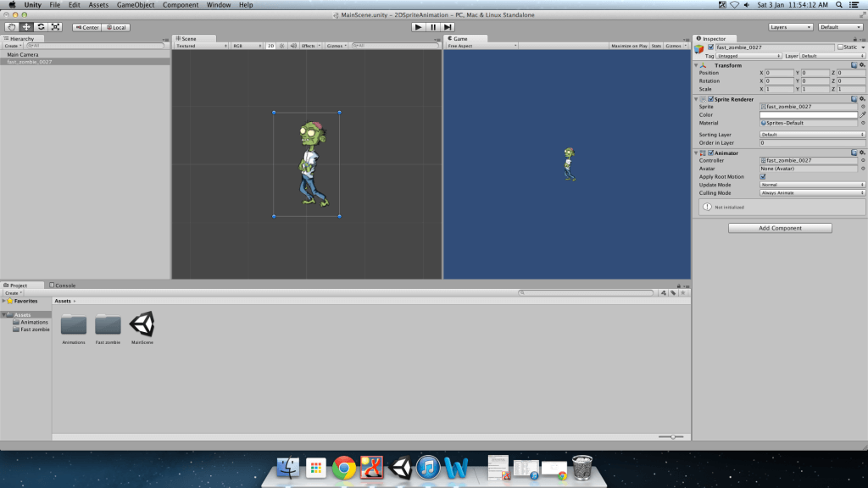Open Textured draw mode dropdown
This screenshot has width=868, height=488.
201,46
